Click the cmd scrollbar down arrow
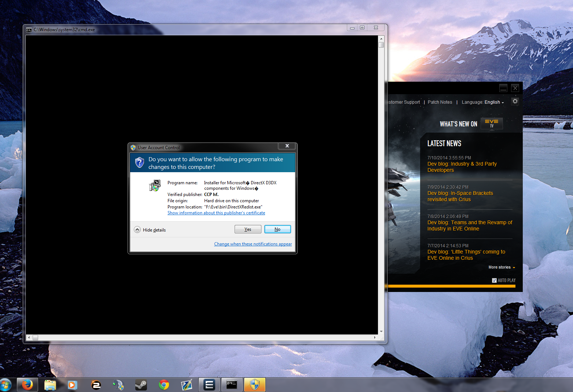The width and height of the screenshot is (573, 392). pyautogui.click(x=381, y=331)
